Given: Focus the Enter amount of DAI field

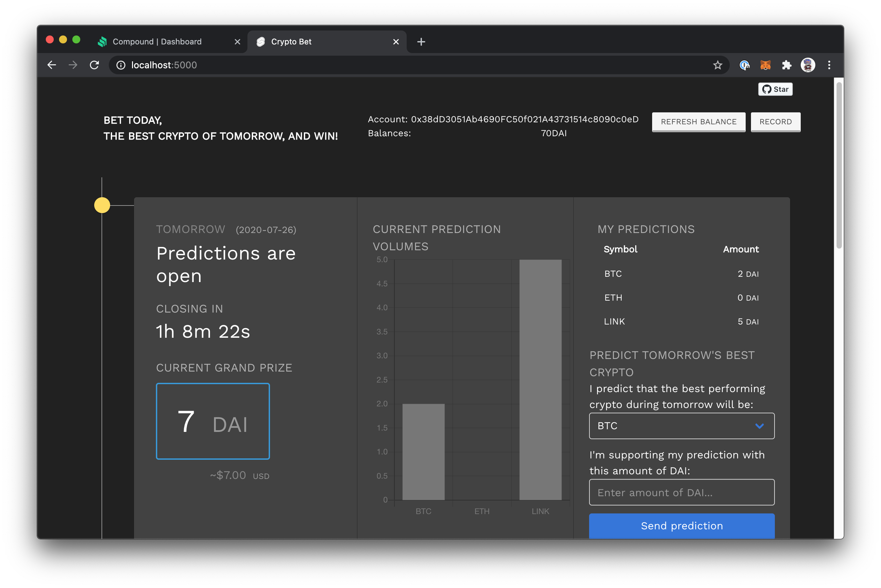Looking at the screenshot, I should (681, 492).
